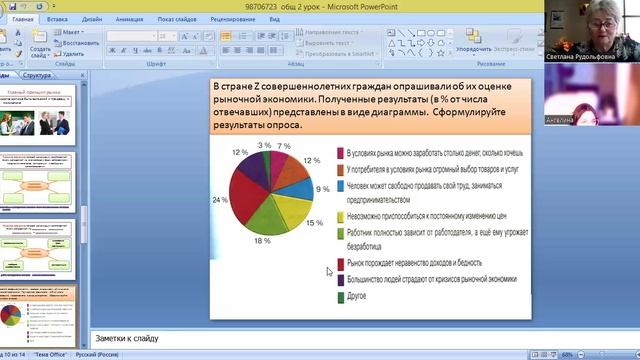Click the Format Painter brush icon
Viewport: 640px width, 360px height.
point(18,53)
